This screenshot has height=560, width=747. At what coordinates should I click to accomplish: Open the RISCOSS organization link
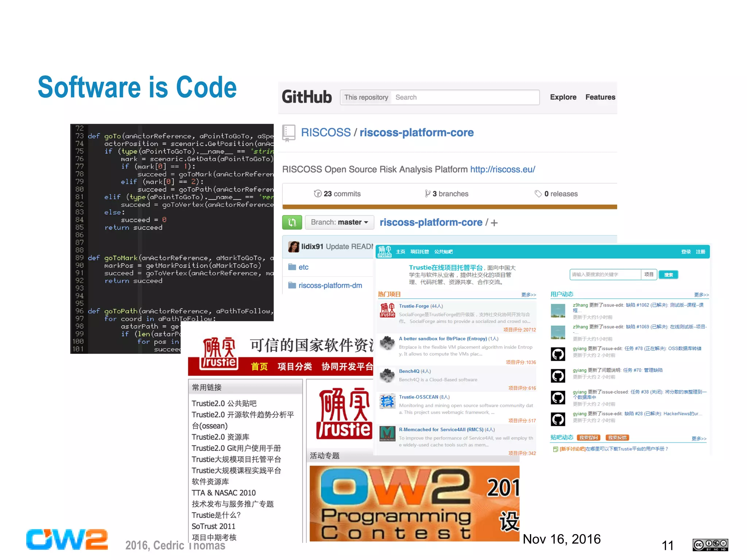tap(326, 132)
